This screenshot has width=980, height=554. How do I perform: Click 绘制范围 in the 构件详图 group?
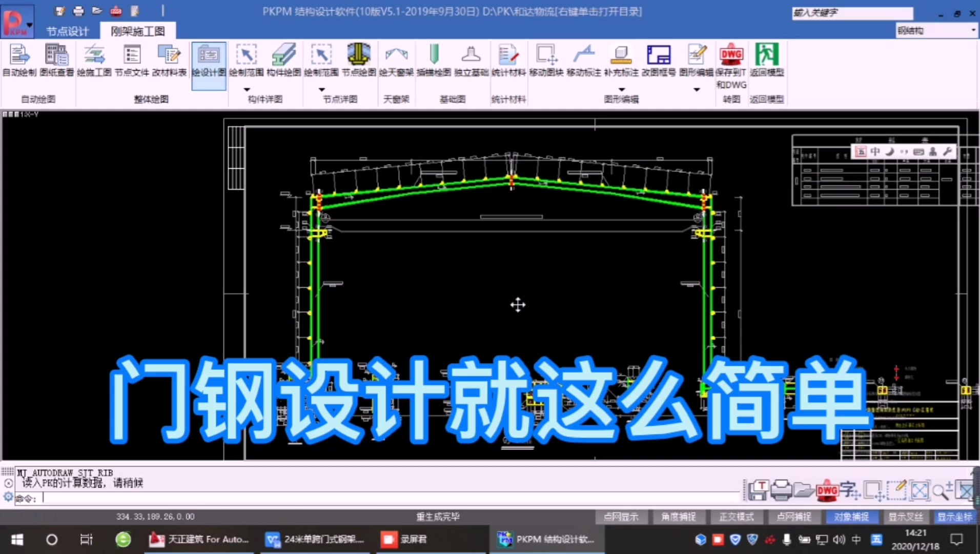(247, 61)
